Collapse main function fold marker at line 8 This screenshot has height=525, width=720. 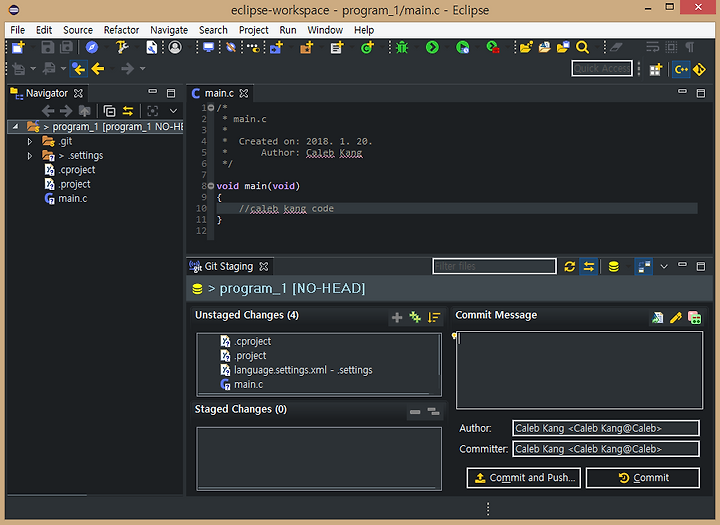click(211, 186)
